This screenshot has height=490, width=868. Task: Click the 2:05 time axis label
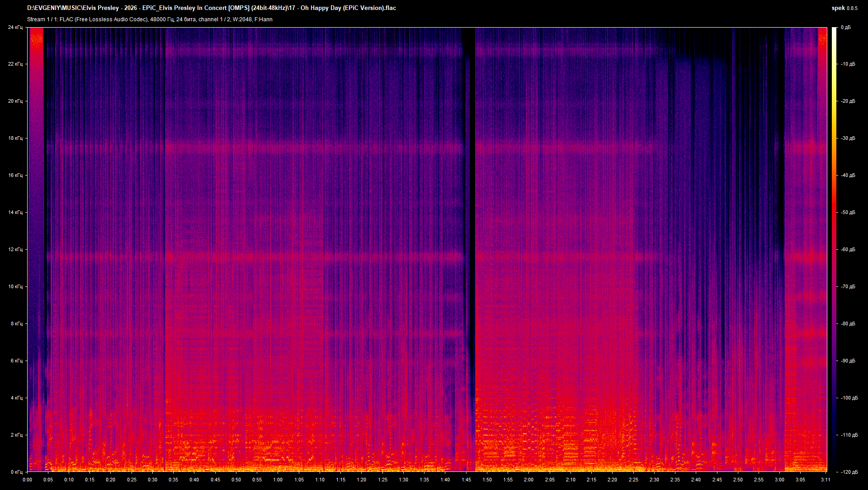point(550,480)
